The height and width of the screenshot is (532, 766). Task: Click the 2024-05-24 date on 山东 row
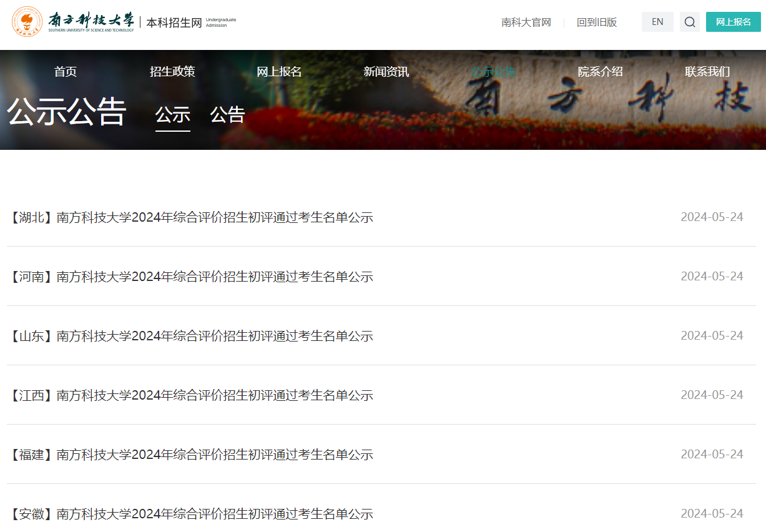point(712,336)
